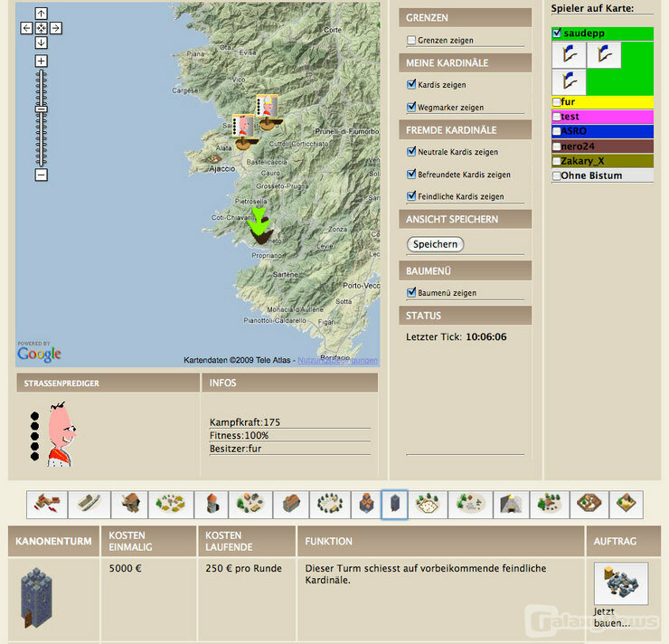This screenshot has height=644, width=669.
Task: Check the player fur checkbox
Action: click(x=557, y=102)
